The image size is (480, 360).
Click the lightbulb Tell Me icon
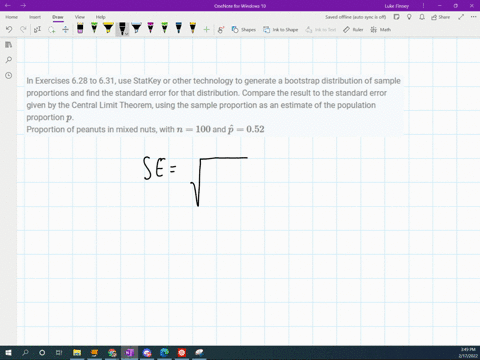(409, 17)
